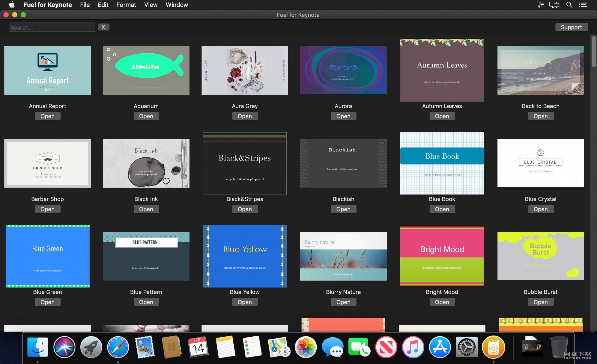Open Calendar showing Feb 14

(198, 347)
